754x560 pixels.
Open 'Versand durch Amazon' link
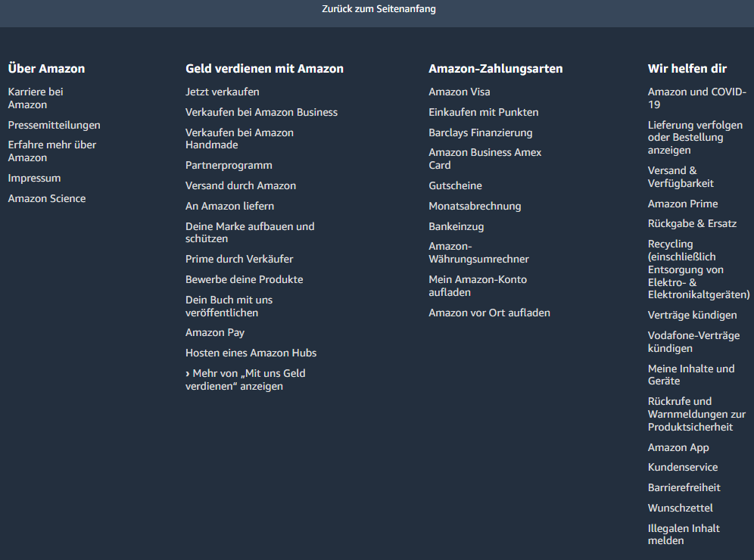(241, 185)
